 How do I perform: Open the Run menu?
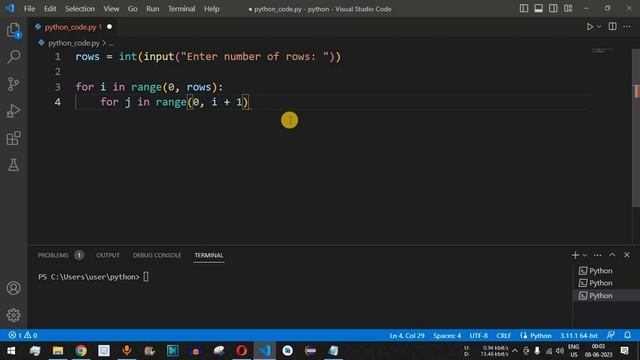point(153,9)
